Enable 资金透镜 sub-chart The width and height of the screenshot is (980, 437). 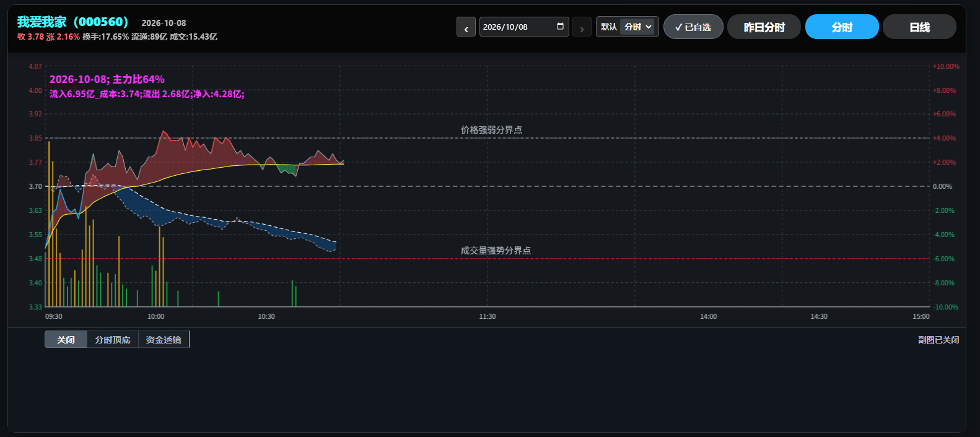coord(164,340)
